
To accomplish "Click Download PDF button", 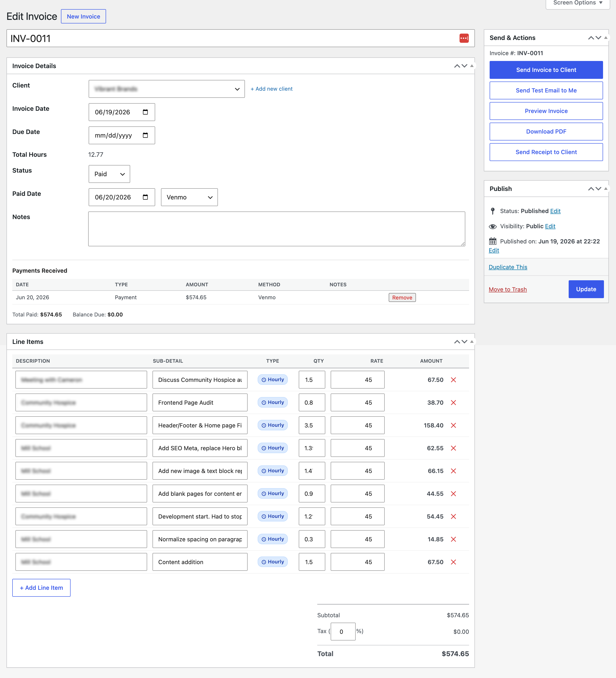I will click(546, 132).
